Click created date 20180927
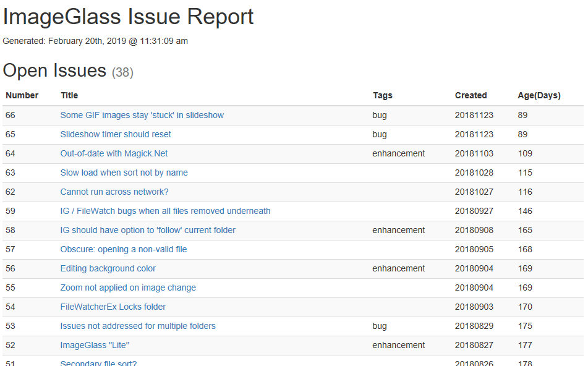588x366 pixels. 474,211
